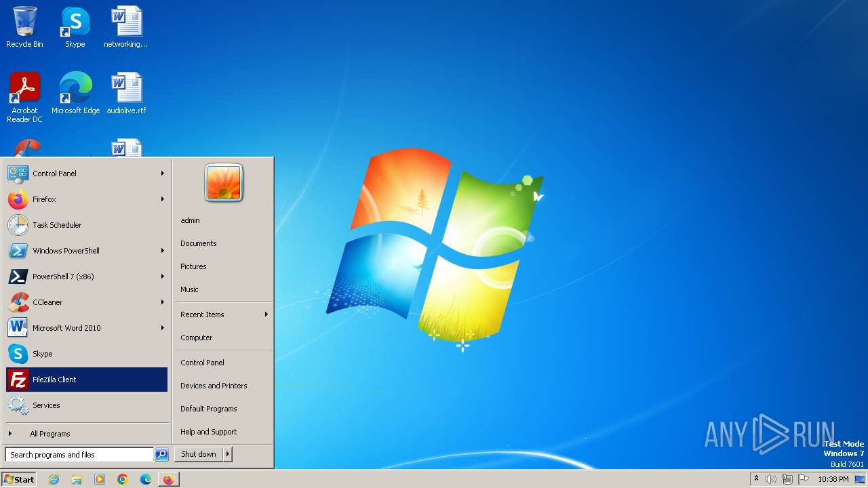Select audiolive.rtf file on desktop
Screen dimensions: 868x488
126,94
